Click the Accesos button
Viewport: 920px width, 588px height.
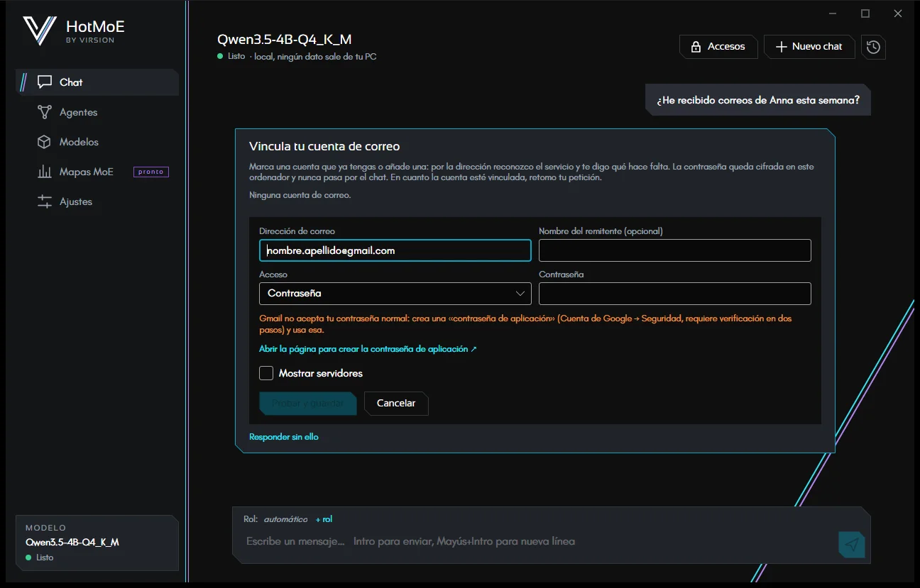[x=718, y=47]
